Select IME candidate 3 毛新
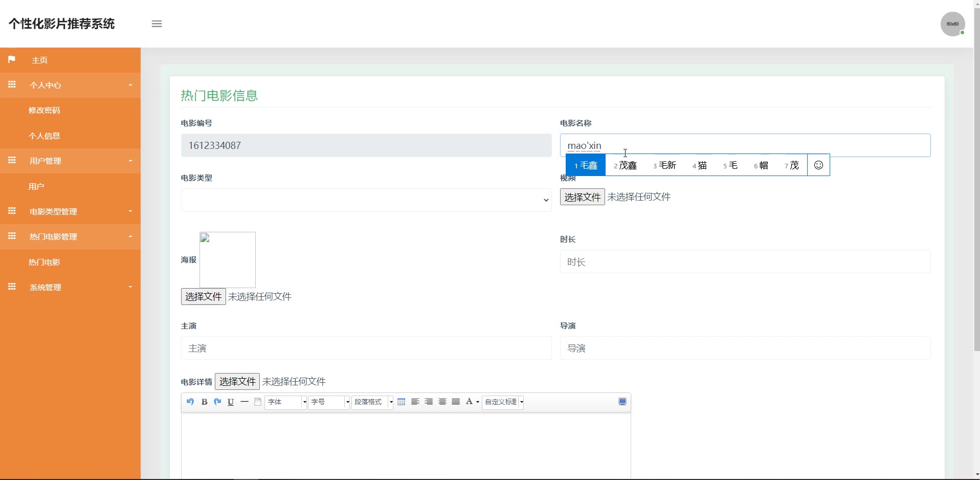 [664, 165]
